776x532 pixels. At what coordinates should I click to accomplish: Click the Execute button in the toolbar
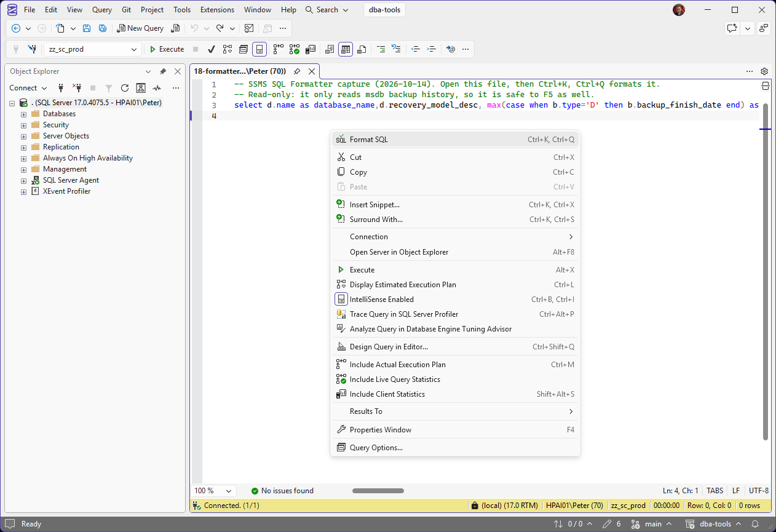coord(166,49)
